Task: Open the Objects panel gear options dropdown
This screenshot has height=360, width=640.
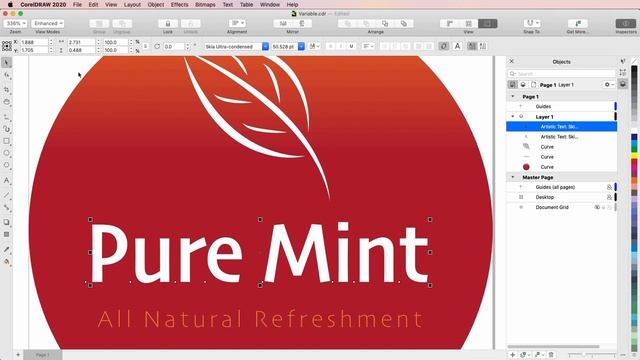Action: coord(609,84)
